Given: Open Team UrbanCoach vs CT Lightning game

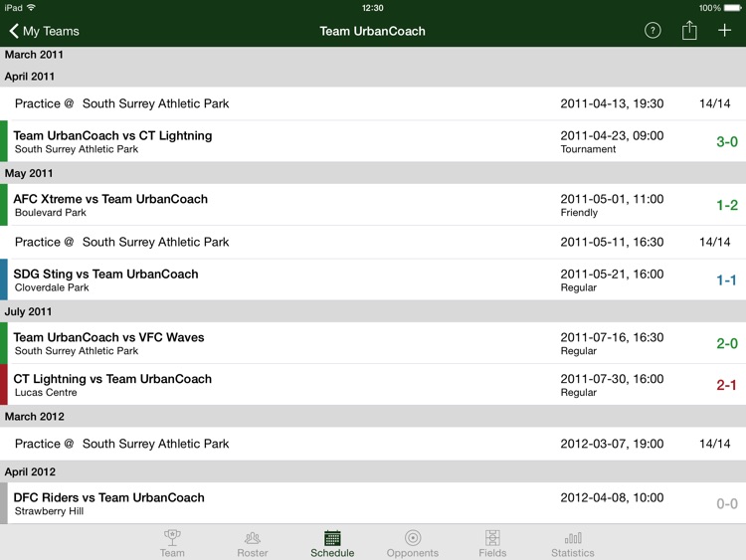Looking at the screenshot, I should [x=373, y=141].
